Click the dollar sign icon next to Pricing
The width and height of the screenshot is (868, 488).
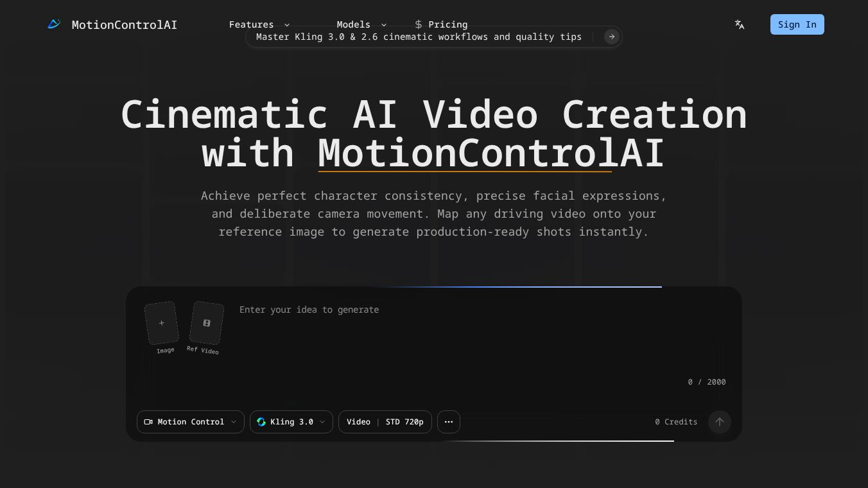click(419, 24)
